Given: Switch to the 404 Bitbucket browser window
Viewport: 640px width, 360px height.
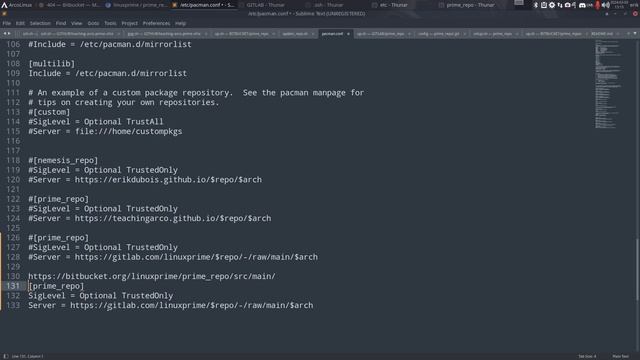Looking at the screenshot, I should pyautogui.click(x=69, y=5).
